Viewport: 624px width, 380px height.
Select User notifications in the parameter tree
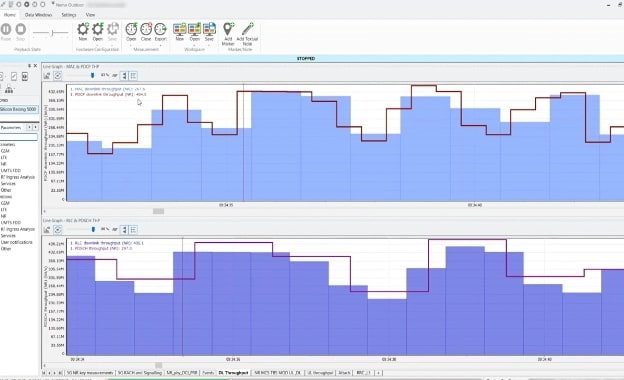click(x=16, y=242)
